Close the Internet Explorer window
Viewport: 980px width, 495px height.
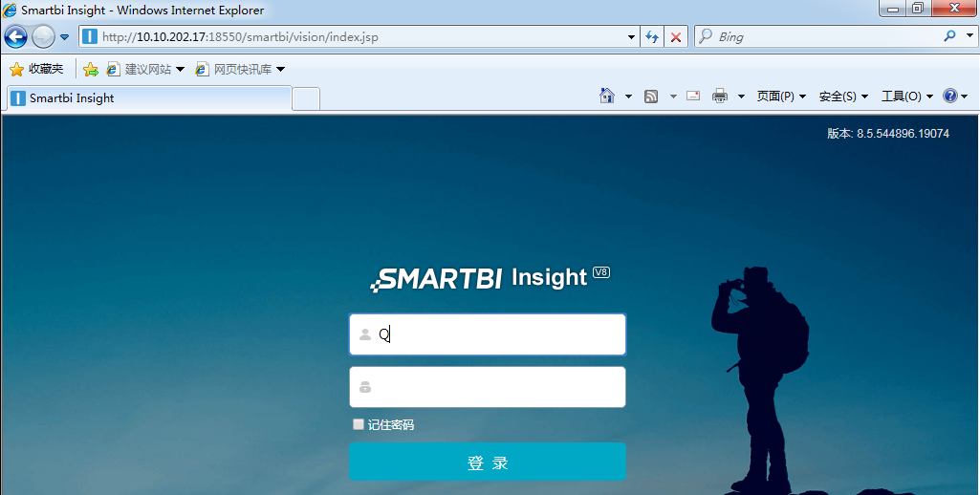(954, 9)
